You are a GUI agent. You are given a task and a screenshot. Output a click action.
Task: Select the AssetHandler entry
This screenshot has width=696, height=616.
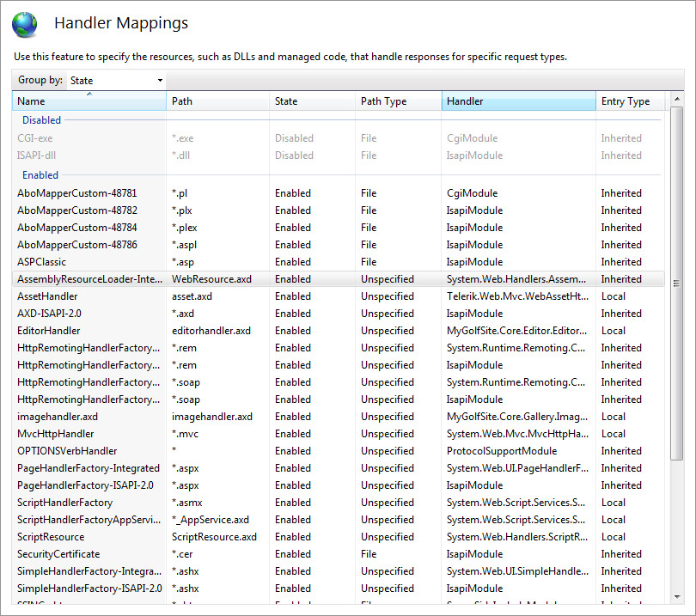click(339, 296)
